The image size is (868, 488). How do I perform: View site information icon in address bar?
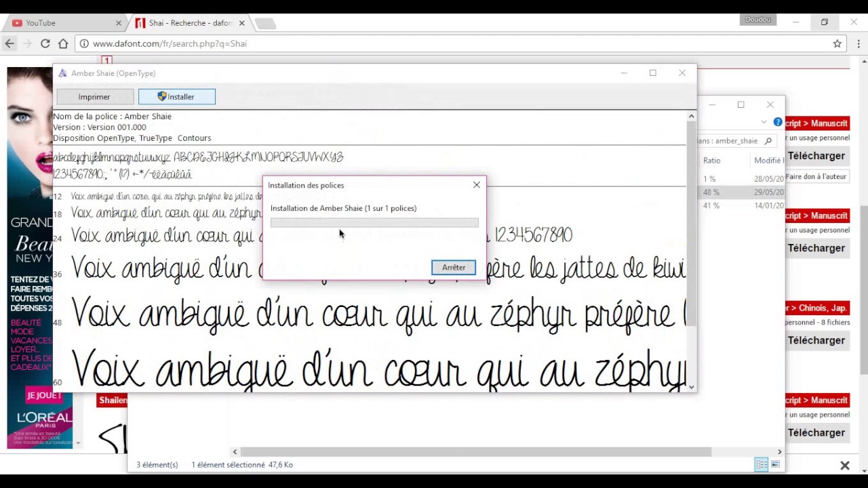tap(84, 43)
